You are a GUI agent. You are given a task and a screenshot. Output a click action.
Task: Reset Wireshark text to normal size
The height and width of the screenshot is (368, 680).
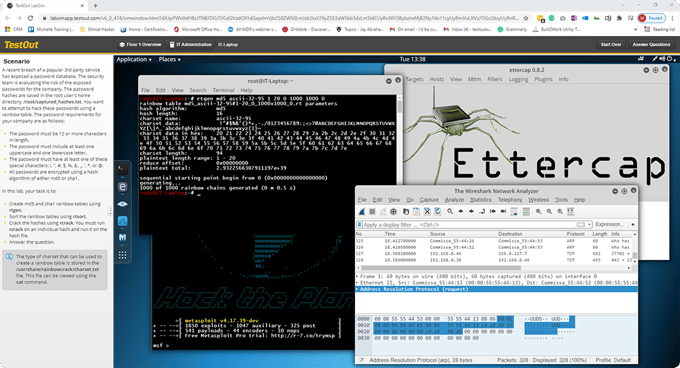(x=560, y=212)
